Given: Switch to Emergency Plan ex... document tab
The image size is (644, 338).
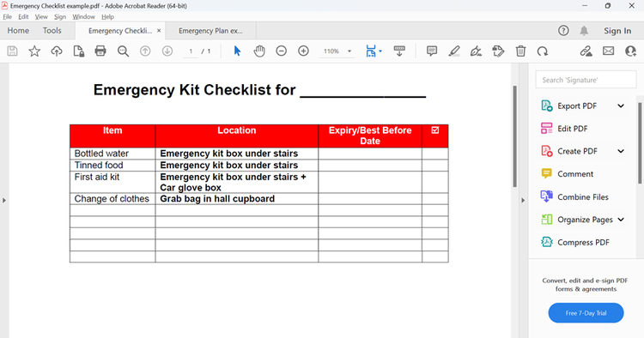Looking at the screenshot, I should [210, 31].
